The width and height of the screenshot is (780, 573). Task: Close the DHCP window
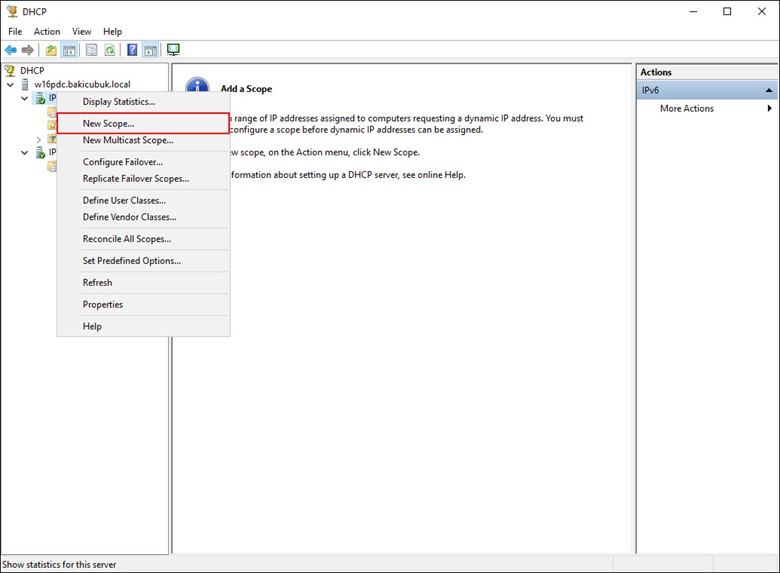pos(762,11)
